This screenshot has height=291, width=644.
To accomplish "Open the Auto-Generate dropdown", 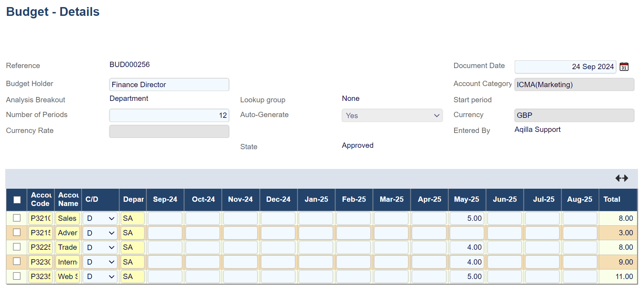I will (x=392, y=116).
